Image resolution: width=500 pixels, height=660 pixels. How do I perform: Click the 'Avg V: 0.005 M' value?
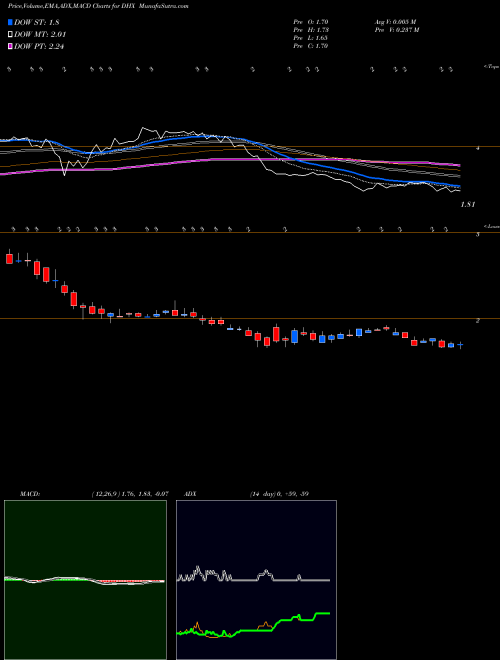pyautogui.click(x=395, y=21)
